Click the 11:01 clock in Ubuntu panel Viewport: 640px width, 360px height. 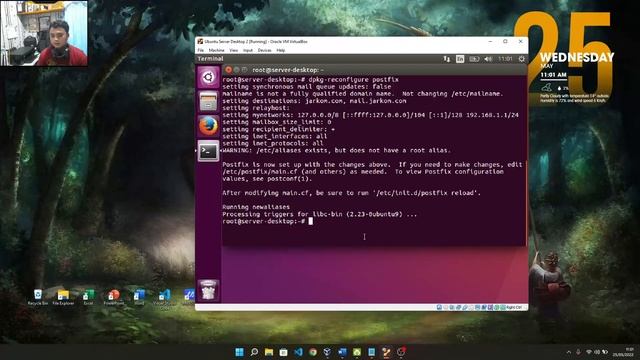(505, 59)
